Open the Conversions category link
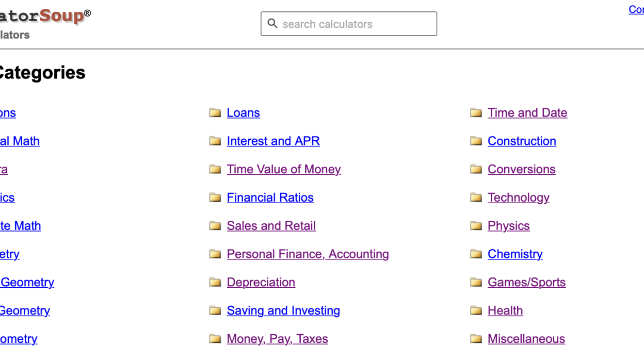Image resolution: width=644 pixels, height=362 pixels. pos(521,169)
